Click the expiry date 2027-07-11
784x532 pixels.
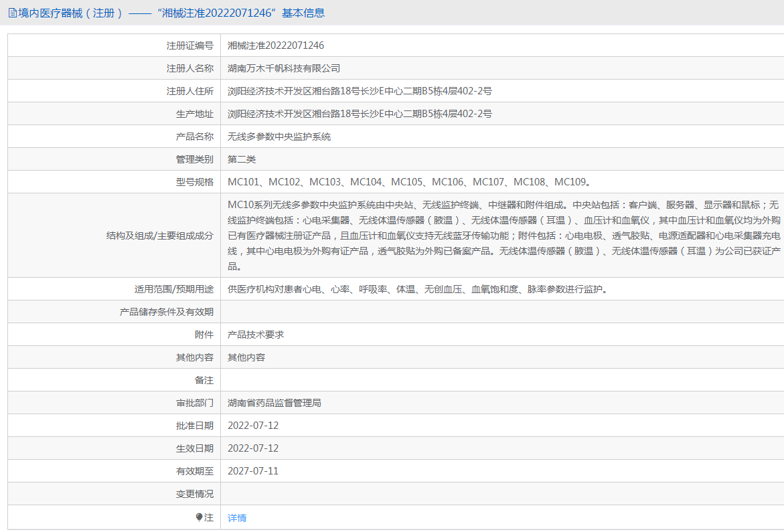click(253, 471)
